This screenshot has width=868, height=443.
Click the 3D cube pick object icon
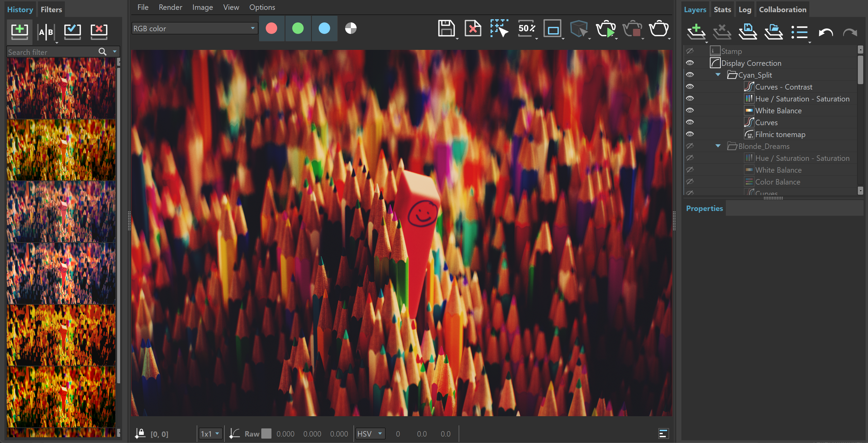click(x=579, y=28)
